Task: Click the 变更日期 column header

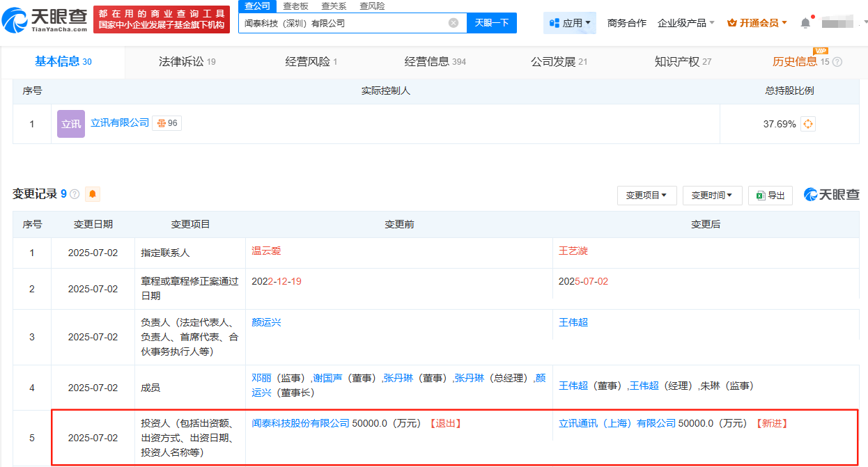Action: point(93,224)
